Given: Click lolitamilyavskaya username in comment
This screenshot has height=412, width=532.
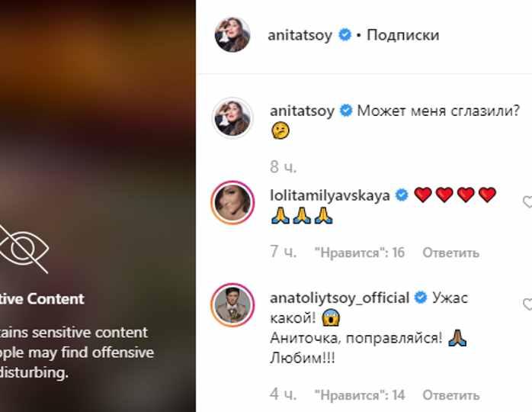Looking at the screenshot, I should [x=330, y=195].
